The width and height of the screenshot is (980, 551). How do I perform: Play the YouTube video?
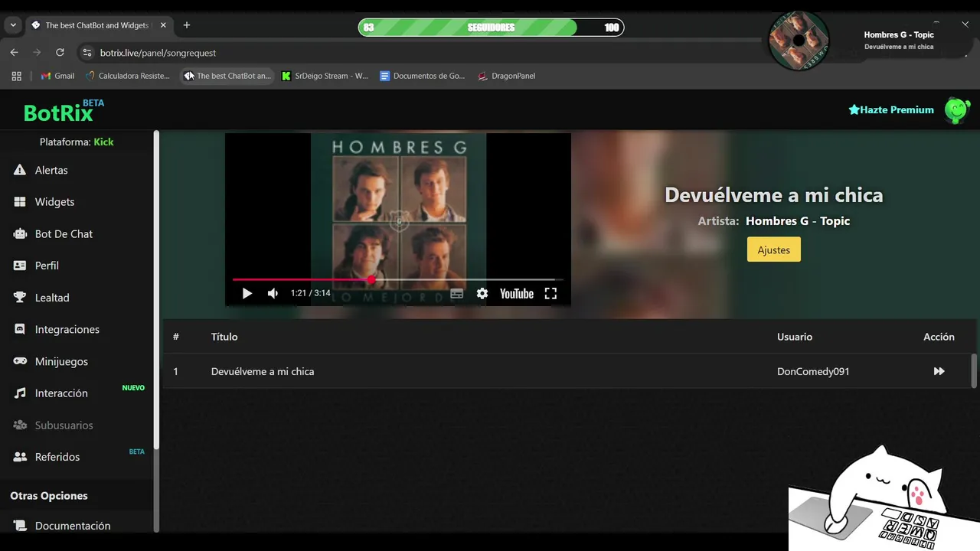[x=247, y=293]
